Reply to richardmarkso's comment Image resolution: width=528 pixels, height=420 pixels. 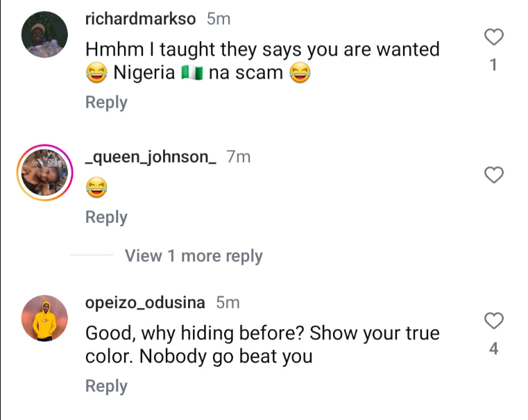(106, 102)
